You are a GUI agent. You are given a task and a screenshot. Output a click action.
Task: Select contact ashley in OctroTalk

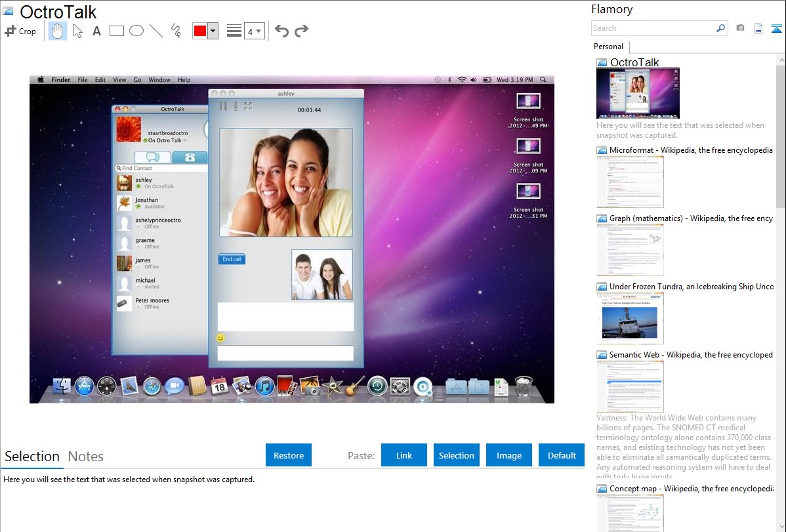pyautogui.click(x=161, y=183)
